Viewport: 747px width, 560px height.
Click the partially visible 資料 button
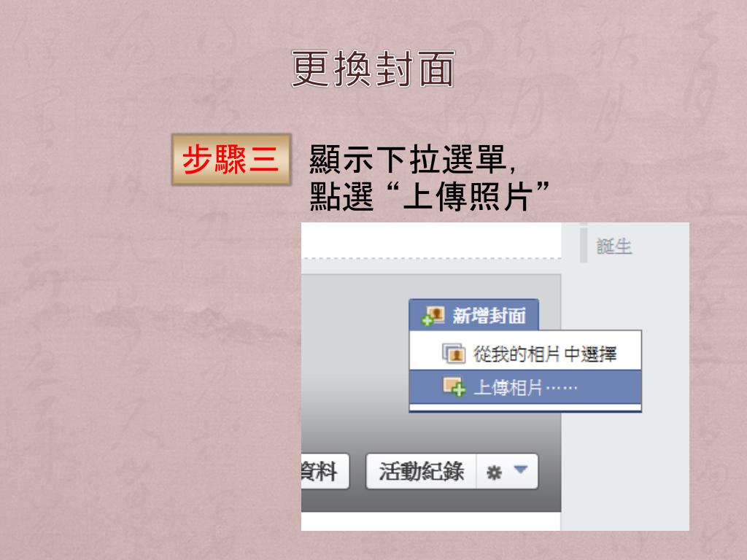[x=325, y=472]
